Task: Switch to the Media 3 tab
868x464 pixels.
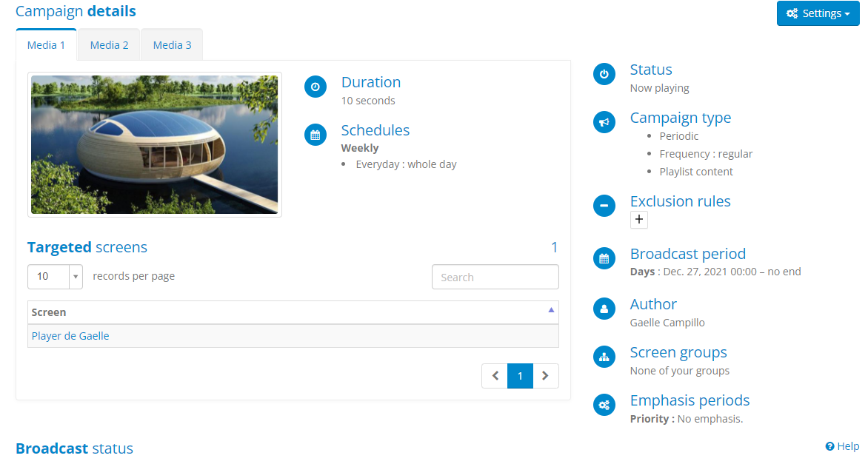Action: [172, 45]
